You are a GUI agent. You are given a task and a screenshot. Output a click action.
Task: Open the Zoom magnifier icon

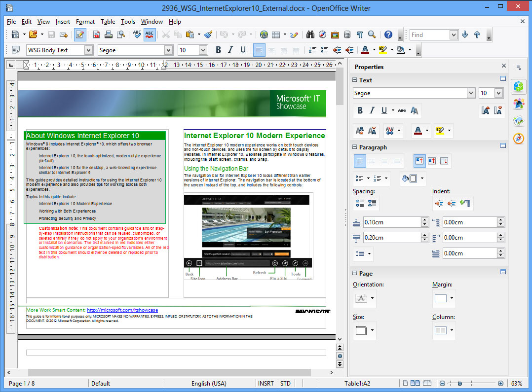coord(372,35)
